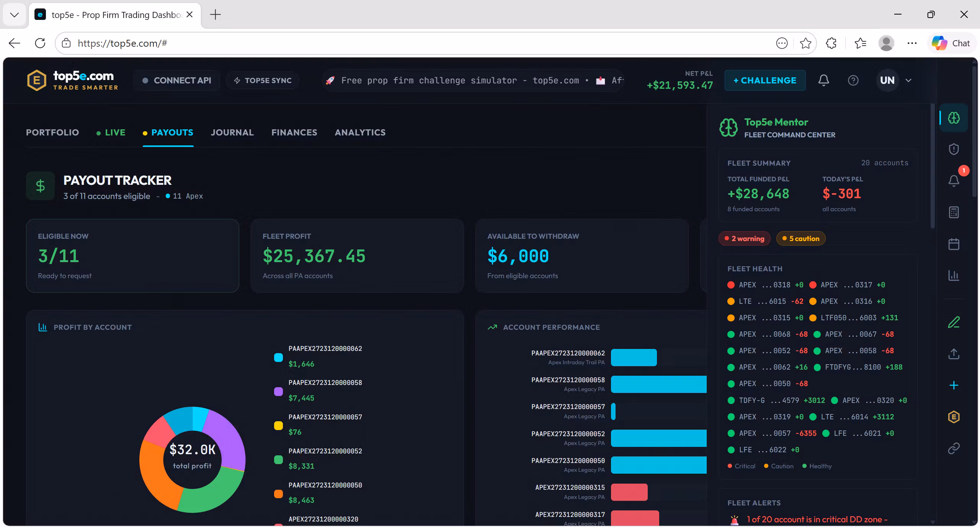Switch to the FINANCES tab

tap(294, 132)
